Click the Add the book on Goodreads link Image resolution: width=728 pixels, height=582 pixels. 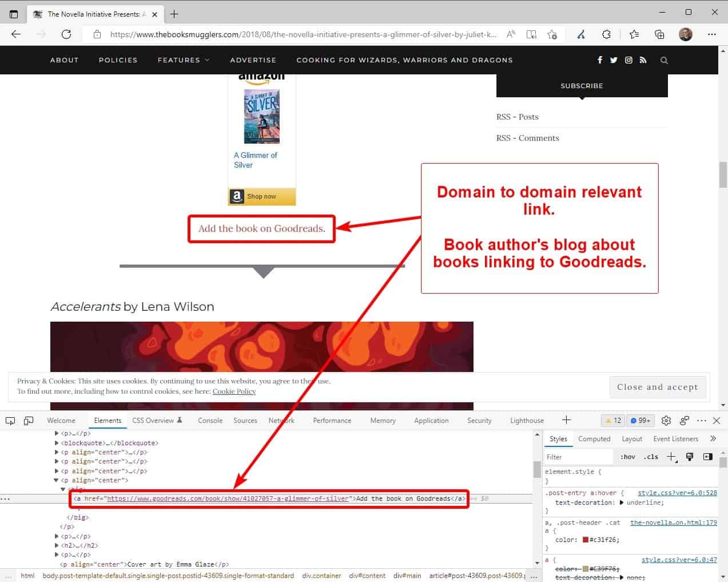262,228
